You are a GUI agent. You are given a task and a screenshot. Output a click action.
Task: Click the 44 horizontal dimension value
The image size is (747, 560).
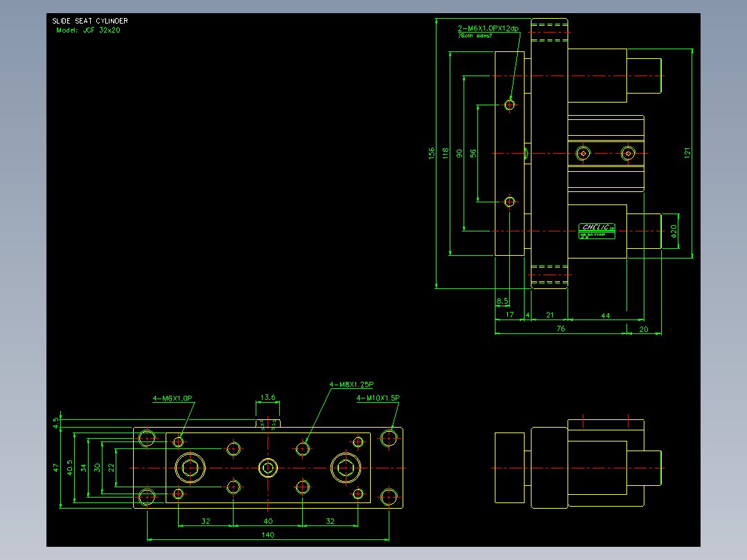tap(606, 315)
